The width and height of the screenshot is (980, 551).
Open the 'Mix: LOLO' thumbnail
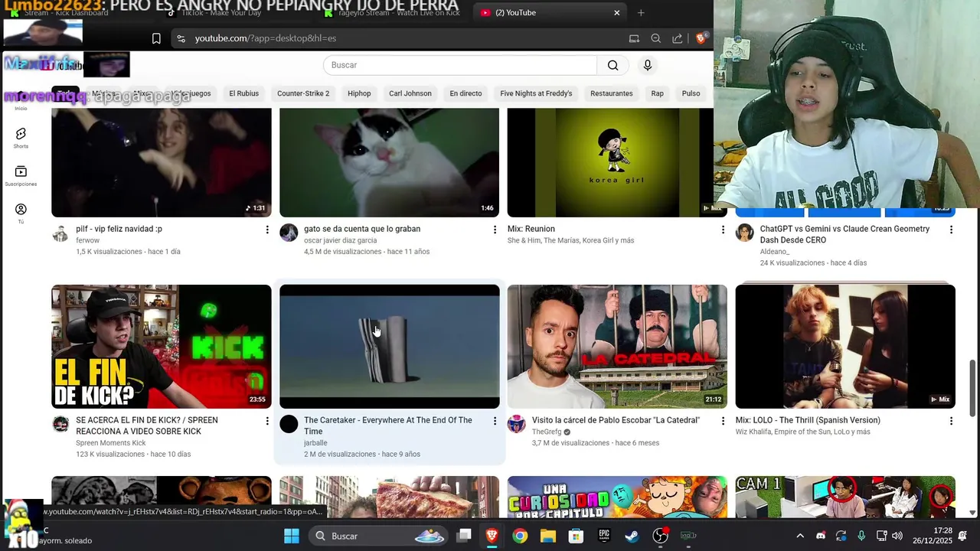pos(845,347)
